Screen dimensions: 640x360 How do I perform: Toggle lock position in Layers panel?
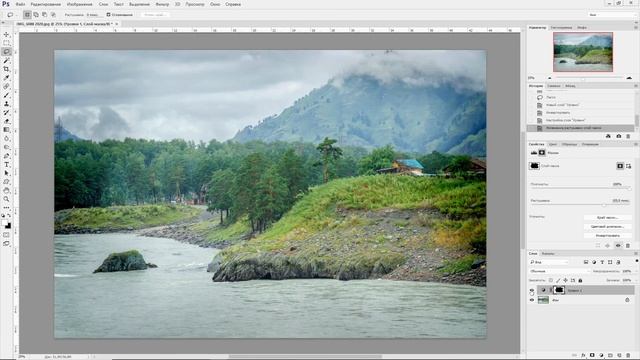pos(565,280)
